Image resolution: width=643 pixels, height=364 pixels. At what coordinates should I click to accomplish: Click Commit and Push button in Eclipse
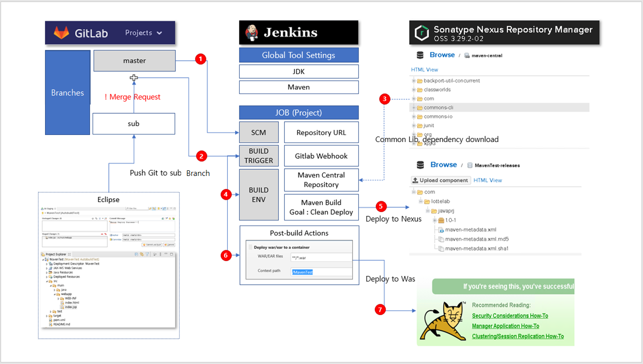(x=151, y=245)
